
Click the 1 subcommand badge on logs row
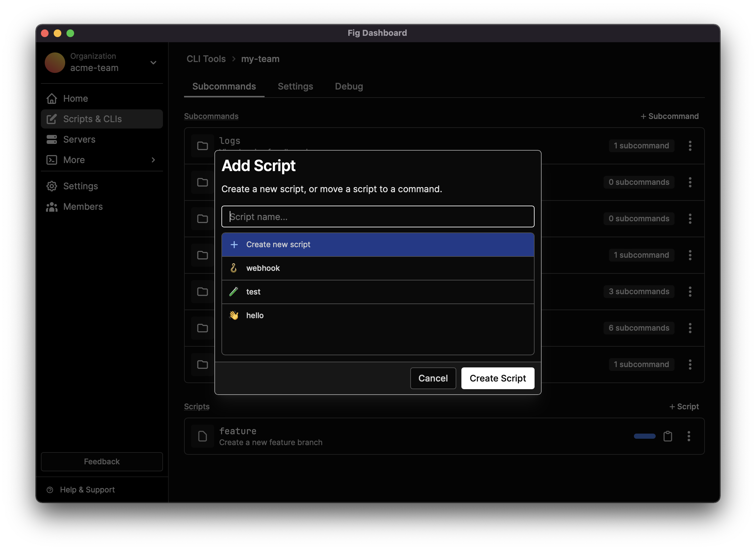(641, 146)
